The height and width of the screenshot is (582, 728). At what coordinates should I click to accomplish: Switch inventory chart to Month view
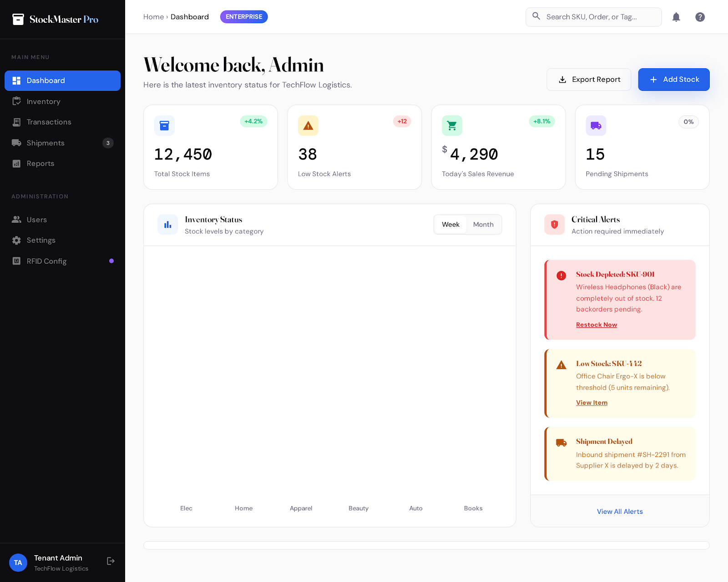click(x=483, y=224)
